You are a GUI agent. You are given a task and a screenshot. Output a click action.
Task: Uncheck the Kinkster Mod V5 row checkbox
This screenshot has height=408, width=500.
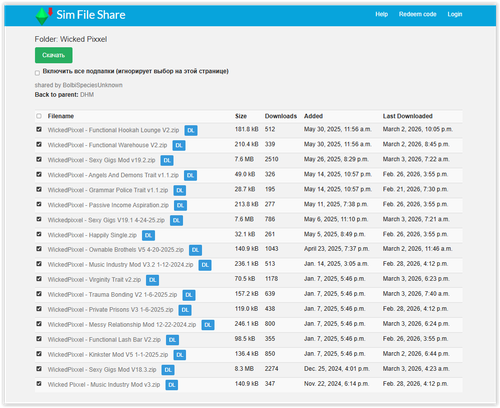pos(39,354)
